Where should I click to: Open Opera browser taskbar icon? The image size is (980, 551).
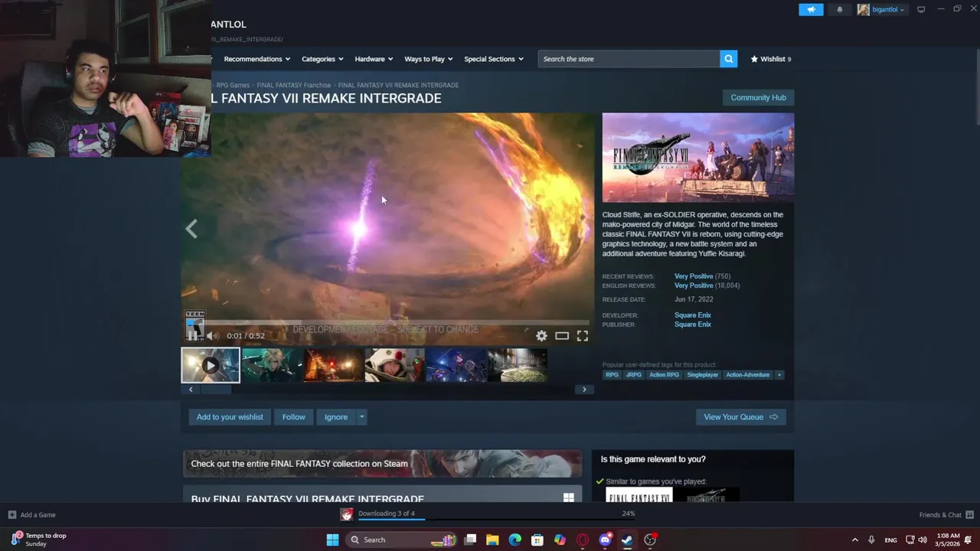tap(583, 540)
